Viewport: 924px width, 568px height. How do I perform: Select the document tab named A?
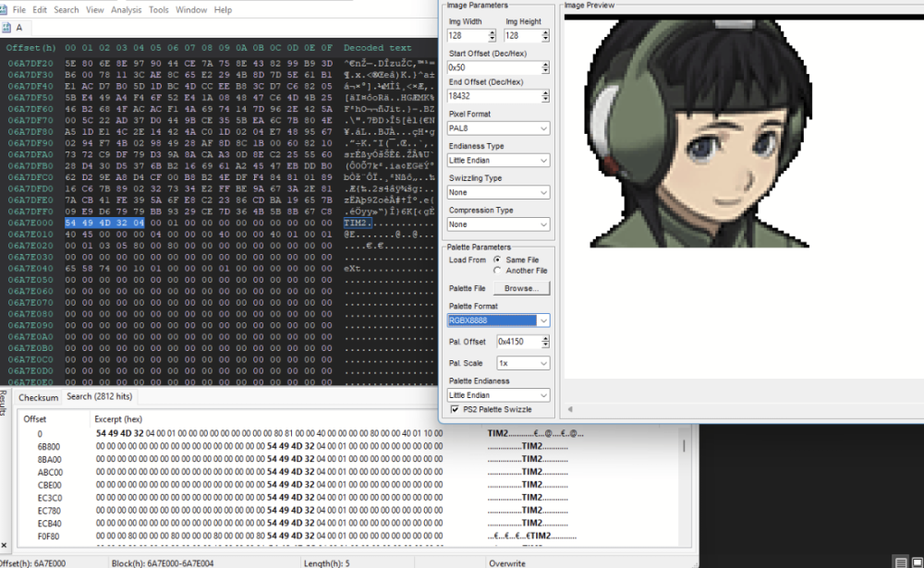(x=18, y=28)
